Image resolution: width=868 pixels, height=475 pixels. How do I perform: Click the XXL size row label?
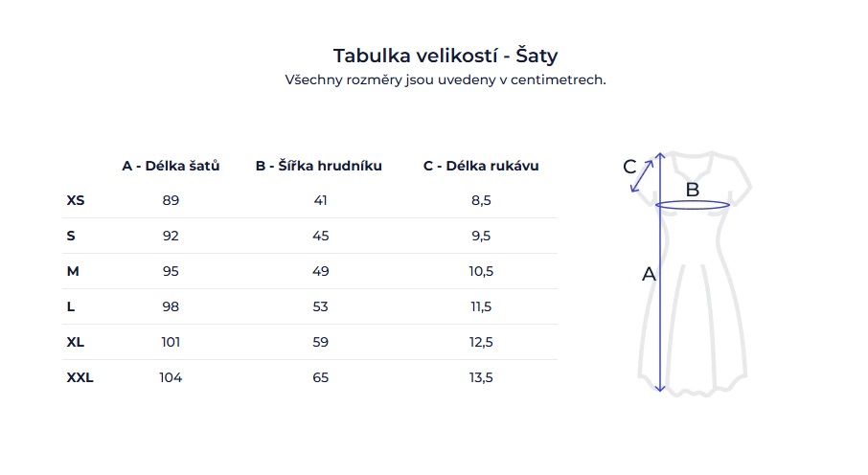coord(80,377)
